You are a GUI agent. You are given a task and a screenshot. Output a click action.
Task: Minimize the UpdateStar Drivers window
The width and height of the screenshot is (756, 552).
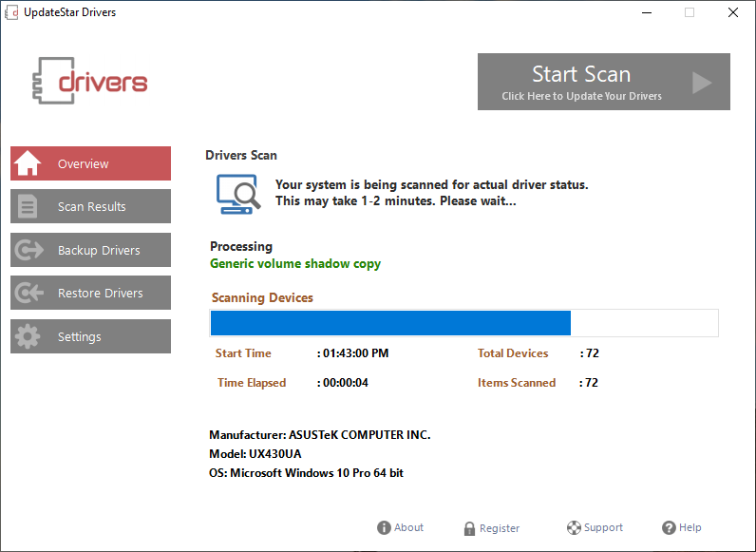pyautogui.click(x=645, y=12)
